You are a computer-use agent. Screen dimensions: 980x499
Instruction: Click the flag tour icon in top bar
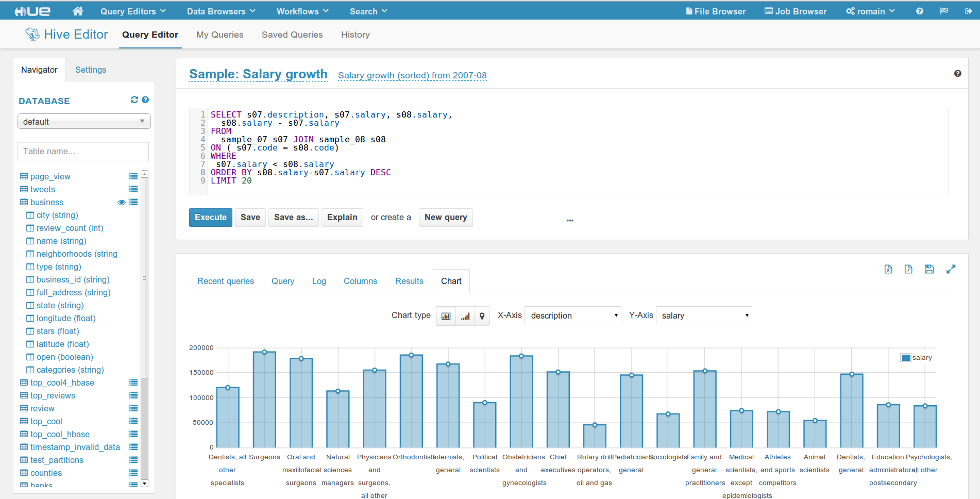(944, 11)
